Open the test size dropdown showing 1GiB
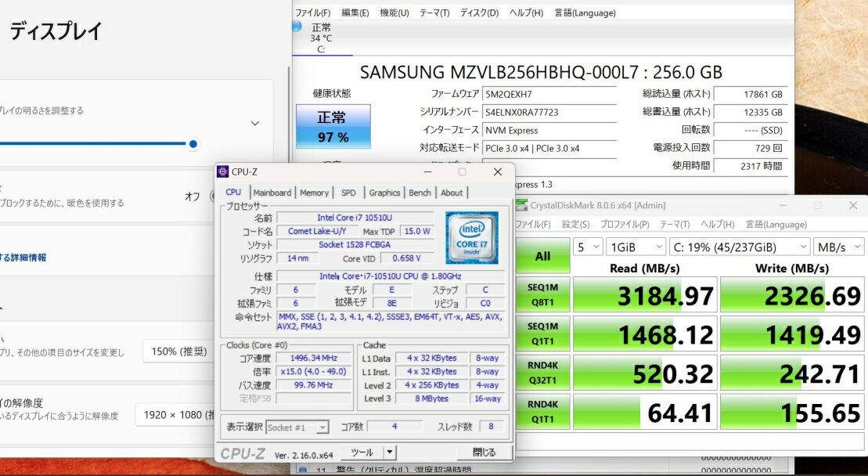The height and width of the screenshot is (476, 868). (635, 247)
